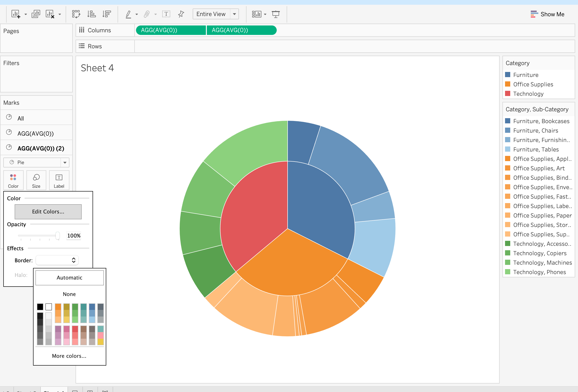Screen dimensions: 578x392
Task: Click the Sort Descending toolbar icon
Action: (x=107, y=14)
